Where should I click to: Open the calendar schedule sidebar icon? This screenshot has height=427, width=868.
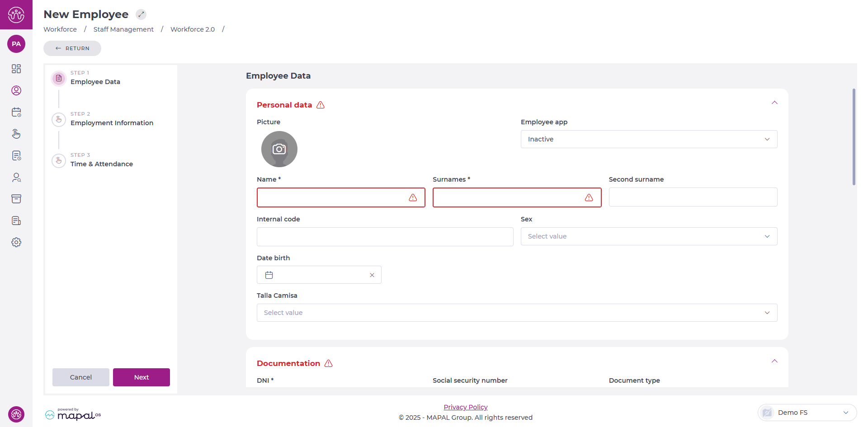[x=16, y=112]
